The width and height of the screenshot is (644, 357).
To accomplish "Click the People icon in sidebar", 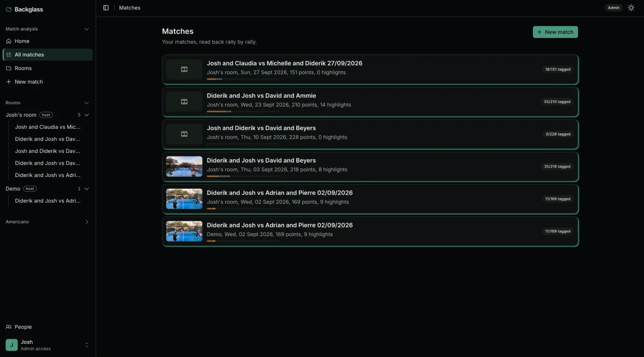I will (8, 327).
